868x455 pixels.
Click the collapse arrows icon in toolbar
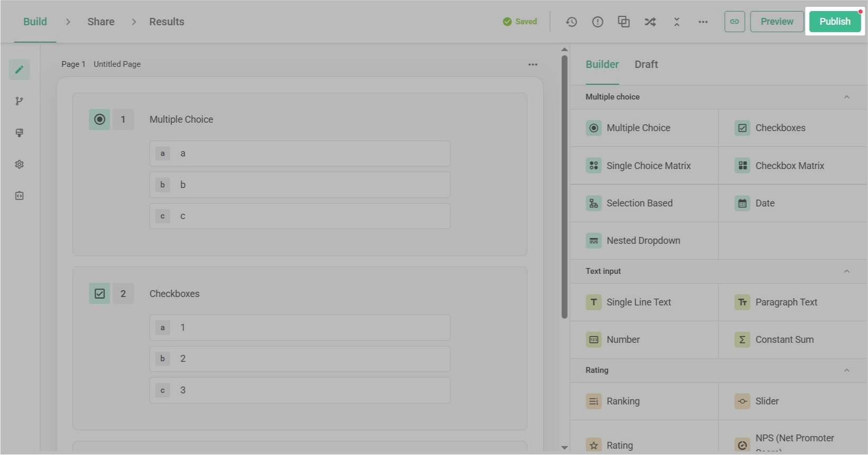click(x=677, y=22)
